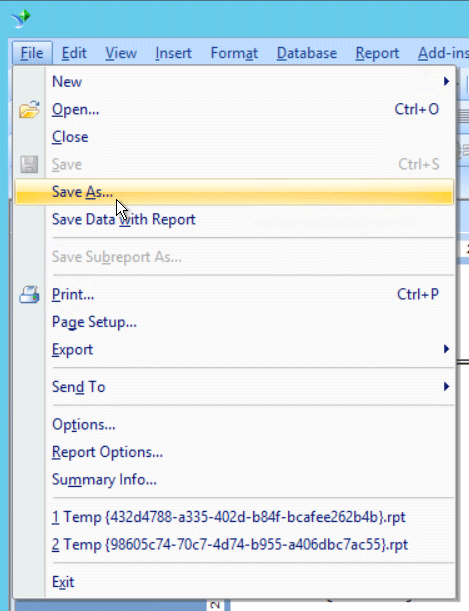Click the Crystal Reports application logo icon
Screen dimensions: 469x611
(21, 18)
